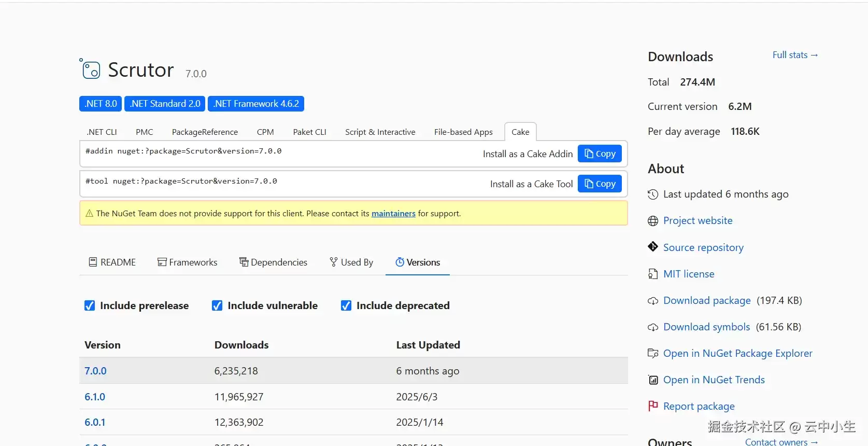Click the clock icon beside Last updated
868x446 pixels.
[653, 194]
